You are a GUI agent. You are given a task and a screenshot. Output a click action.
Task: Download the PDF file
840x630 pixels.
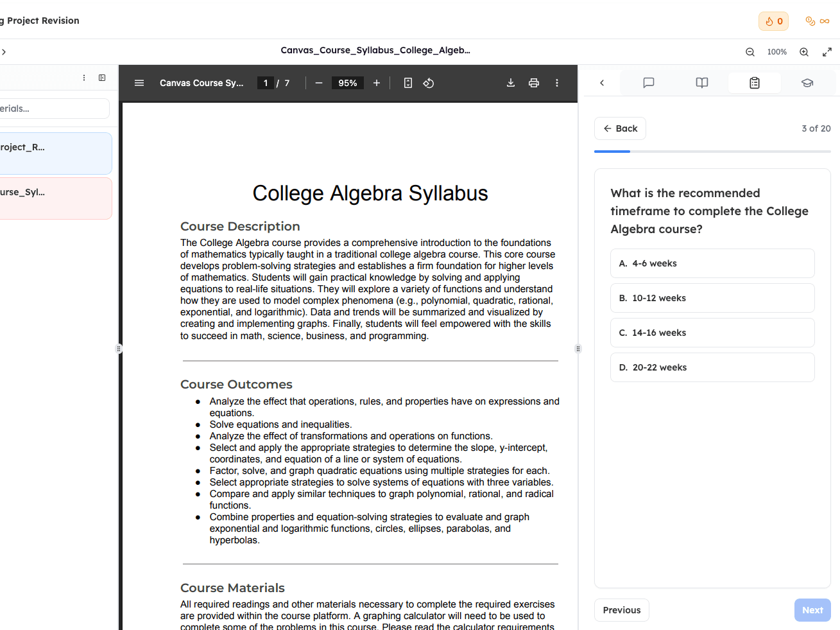[511, 83]
